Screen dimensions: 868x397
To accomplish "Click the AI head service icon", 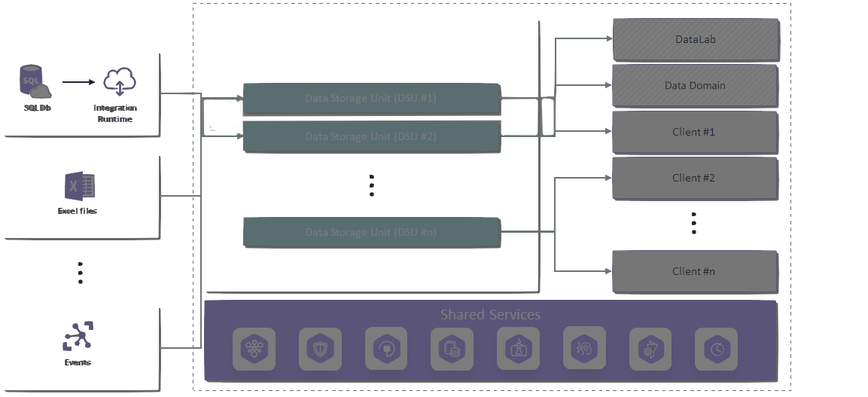I will pyautogui.click(x=584, y=348).
